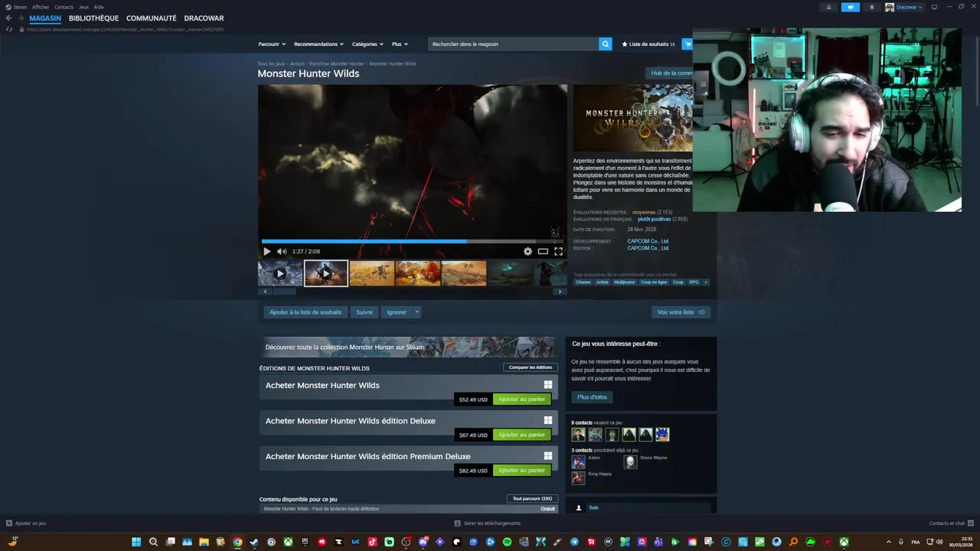Click Comparer les éditions
Viewport: 980px width, 551px height.
tap(531, 367)
